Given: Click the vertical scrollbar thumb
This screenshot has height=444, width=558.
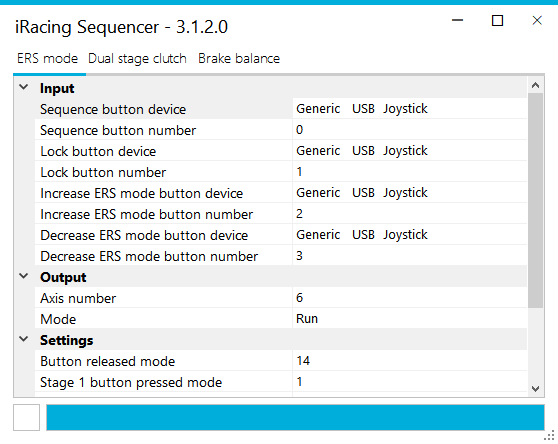Looking at the screenshot, I should click(x=535, y=200).
